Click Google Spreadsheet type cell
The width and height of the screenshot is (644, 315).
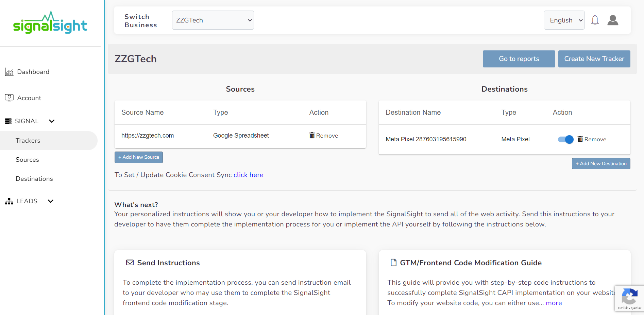[241, 136]
